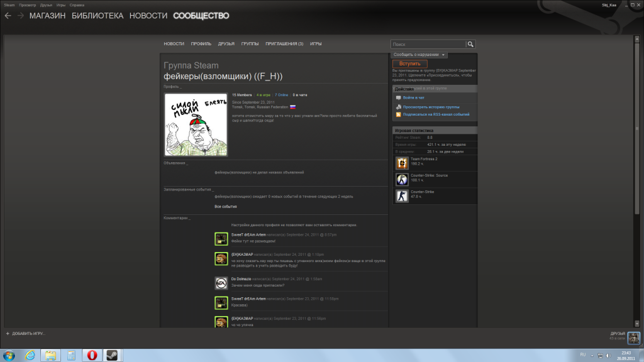
Task: Open Windows Explorer folder on the taskbar
Action: 50,356
